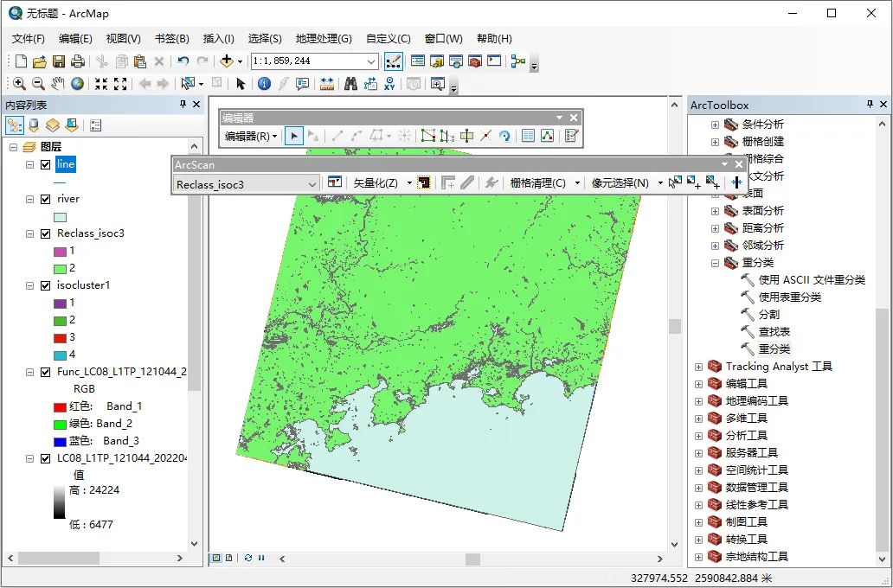Click the New map document icon
The width and height of the screenshot is (893, 588).
tap(21, 61)
